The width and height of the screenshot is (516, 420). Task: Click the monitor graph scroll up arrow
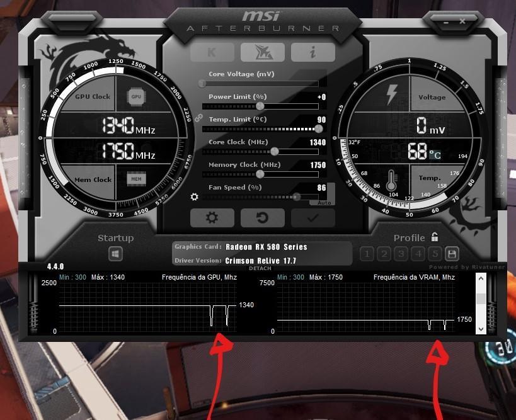click(x=481, y=278)
